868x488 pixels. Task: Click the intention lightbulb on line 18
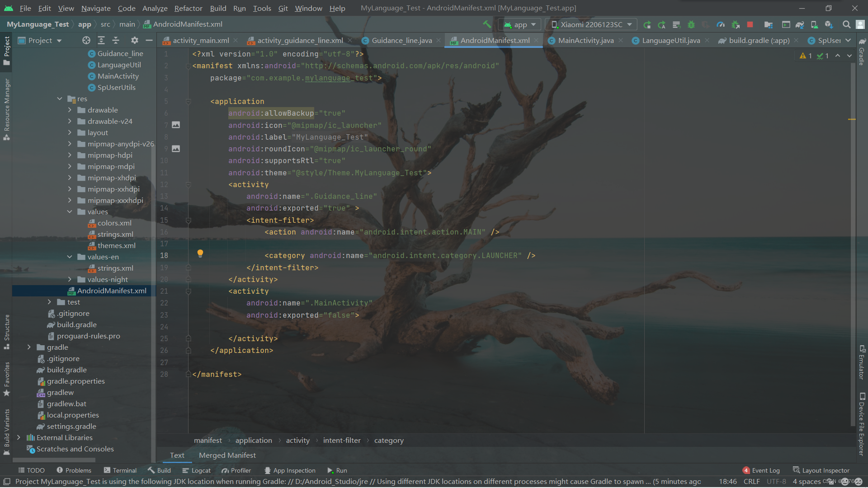(200, 253)
